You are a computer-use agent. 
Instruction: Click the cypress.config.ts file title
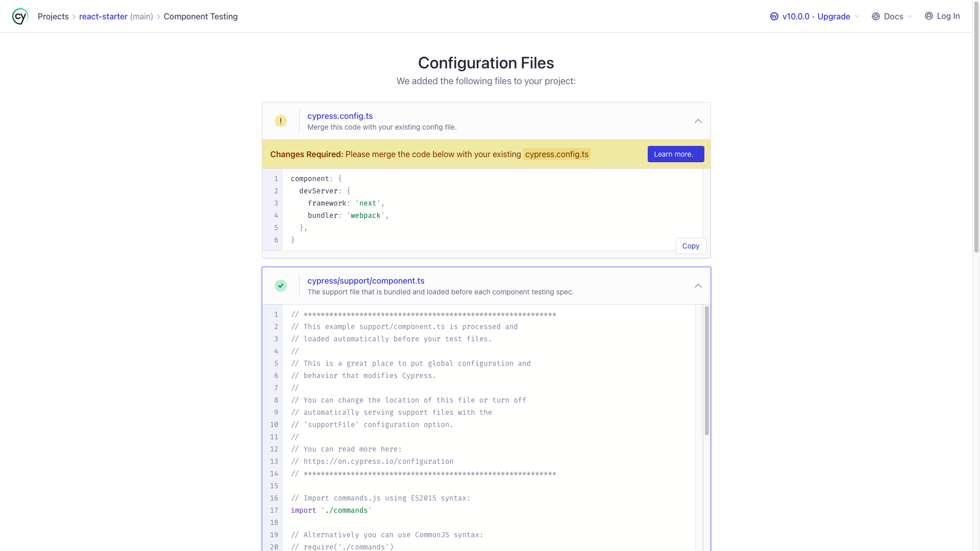click(340, 116)
